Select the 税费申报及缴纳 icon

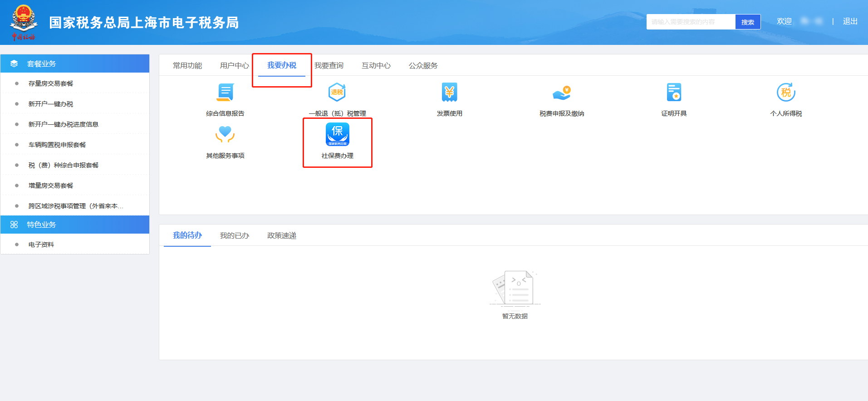[x=561, y=93]
